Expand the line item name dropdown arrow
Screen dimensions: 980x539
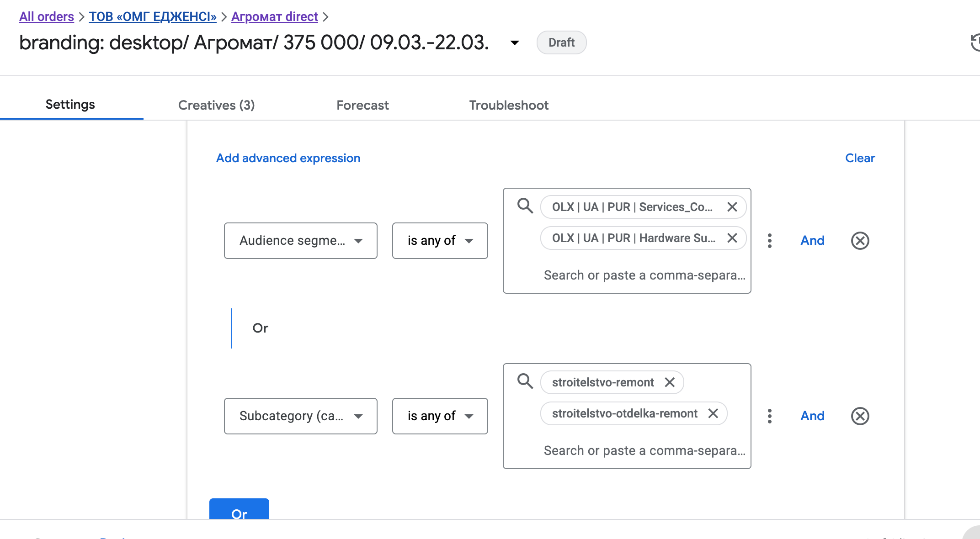point(515,43)
